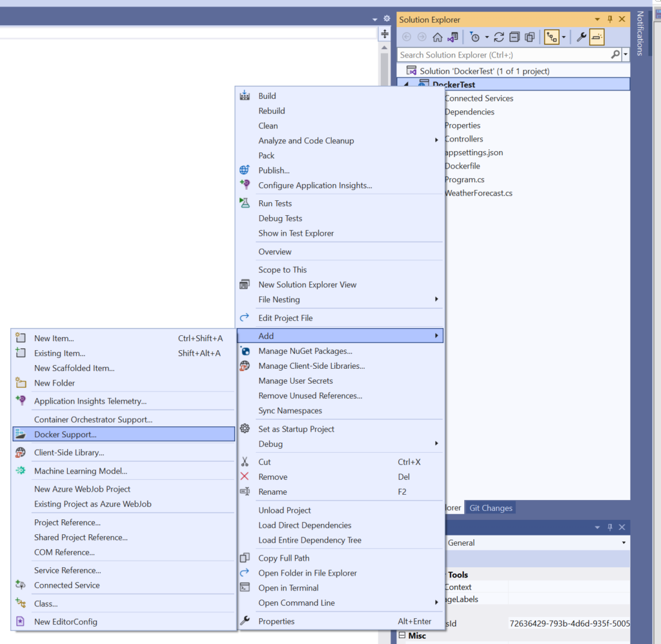Click the search magnifier in Solution Explorer
The height and width of the screenshot is (644, 661).
click(615, 54)
